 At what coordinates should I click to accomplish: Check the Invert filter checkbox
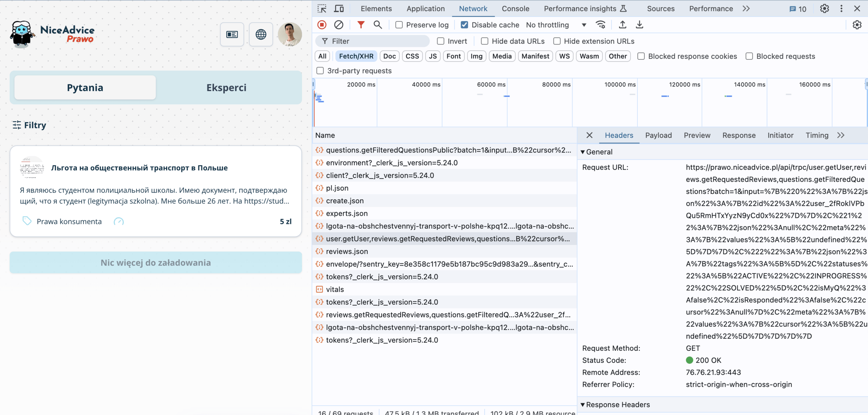coord(441,41)
